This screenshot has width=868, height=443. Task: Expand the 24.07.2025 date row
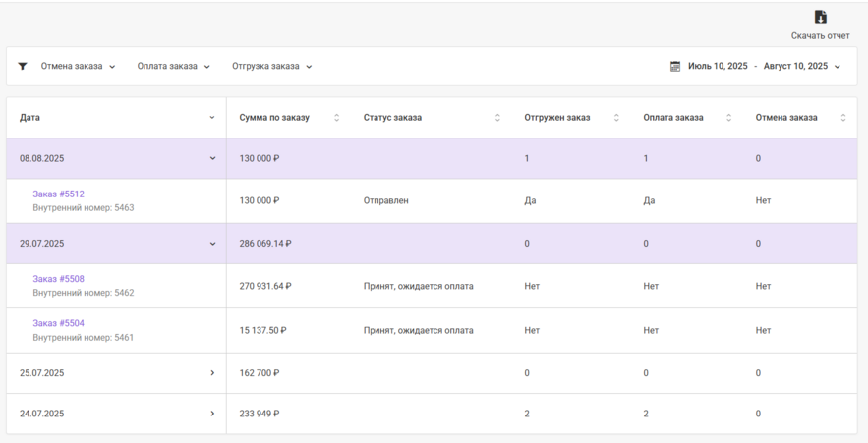click(212, 414)
